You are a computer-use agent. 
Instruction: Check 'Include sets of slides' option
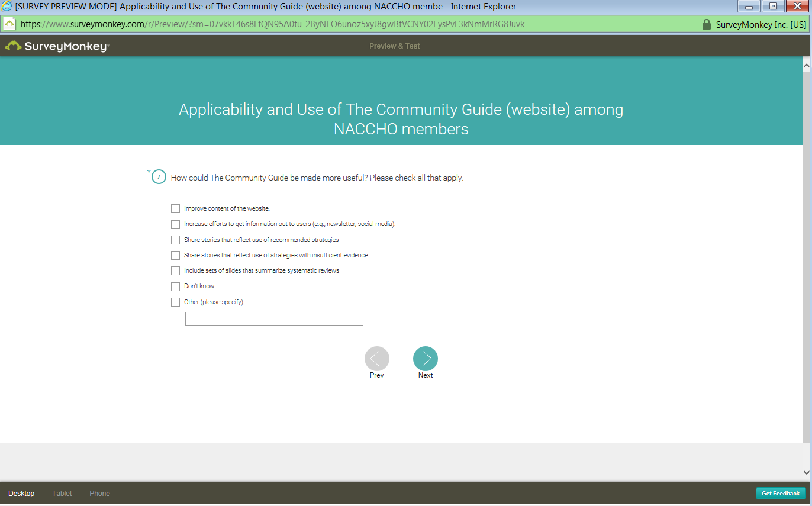[175, 270]
